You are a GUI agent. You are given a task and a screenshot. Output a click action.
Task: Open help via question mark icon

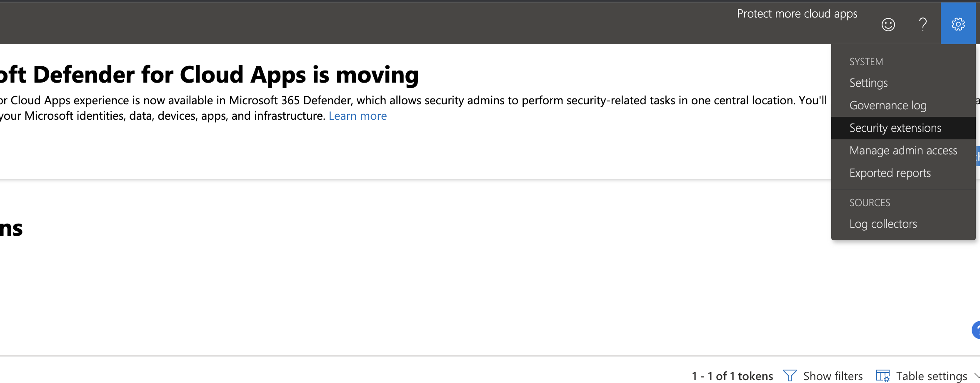tap(923, 25)
